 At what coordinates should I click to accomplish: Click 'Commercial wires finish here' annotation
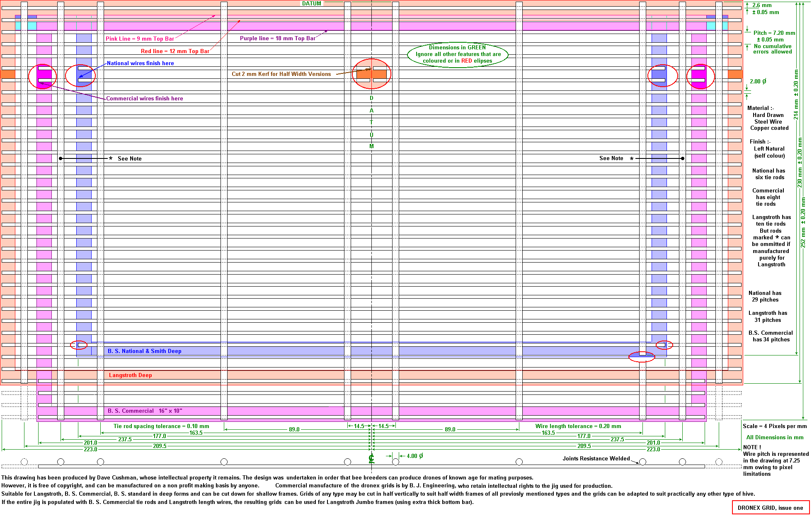144,98
